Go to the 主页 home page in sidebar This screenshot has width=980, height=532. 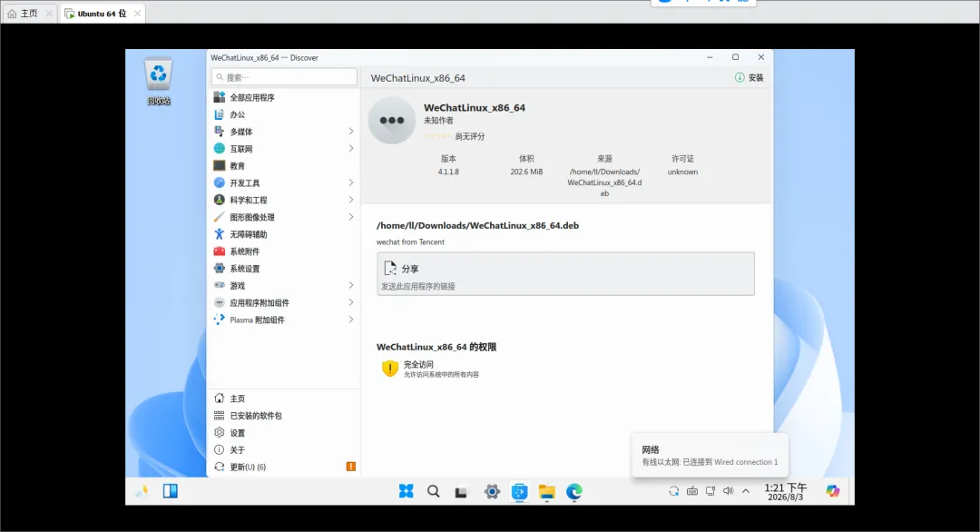[284, 399]
